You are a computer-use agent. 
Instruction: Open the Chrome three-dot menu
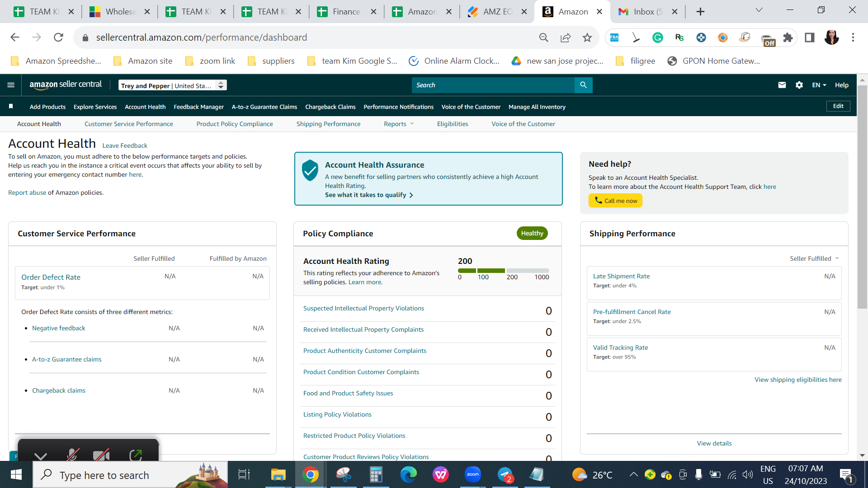853,38
